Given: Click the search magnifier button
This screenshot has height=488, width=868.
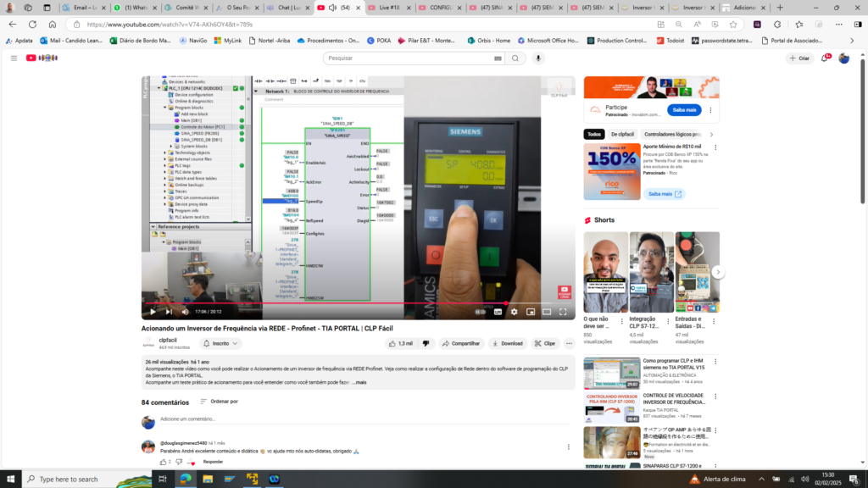Looking at the screenshot, I should pos(515,58).
